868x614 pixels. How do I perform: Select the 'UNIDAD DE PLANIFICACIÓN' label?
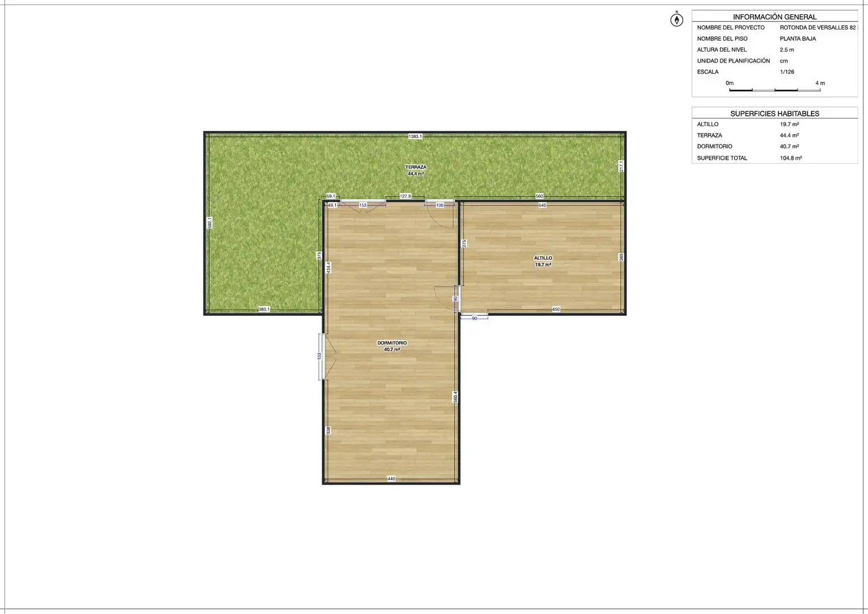coord(733,61)
